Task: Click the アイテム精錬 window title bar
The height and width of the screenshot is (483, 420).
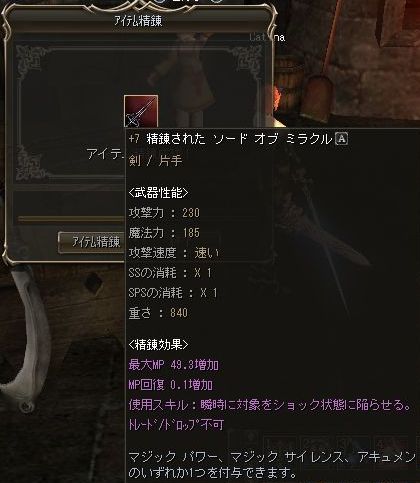Action: 138,21
